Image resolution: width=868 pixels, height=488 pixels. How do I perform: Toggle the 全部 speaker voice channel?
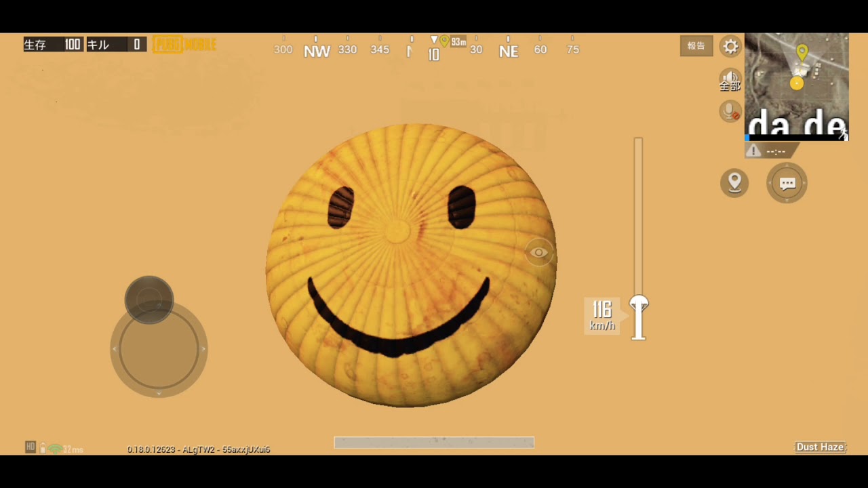pos(730,80)
